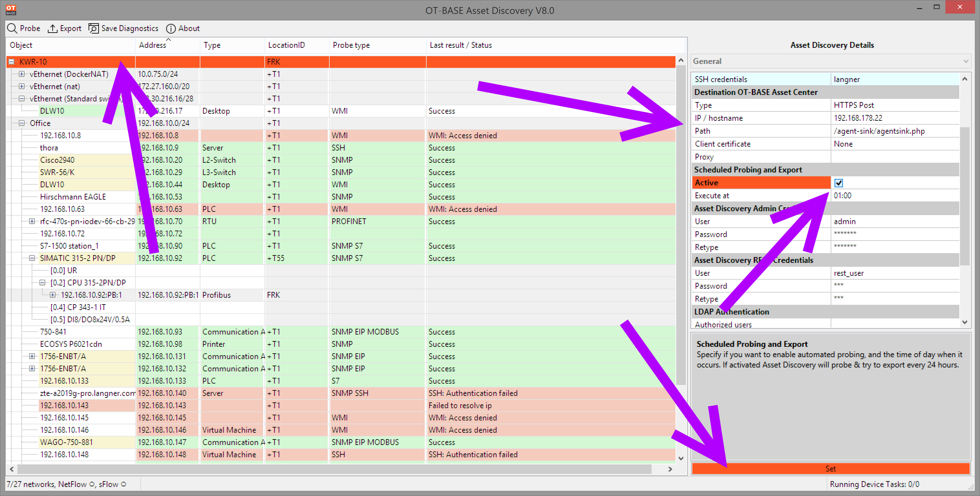Collapse the KWR-10 root node

point(11,62)
